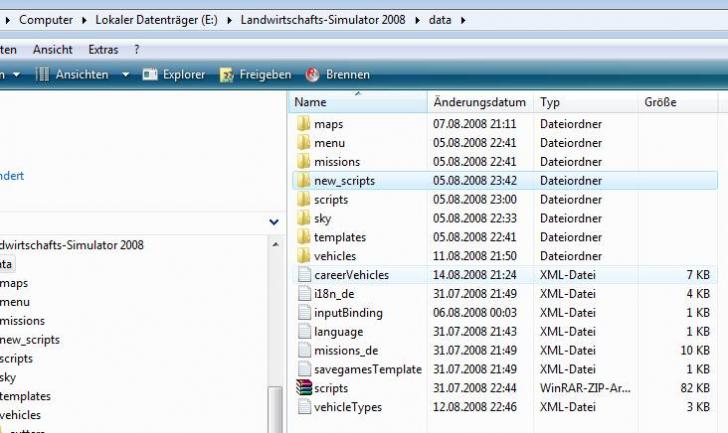Expand the breadcrumb arrow after data

coord(463,20)
